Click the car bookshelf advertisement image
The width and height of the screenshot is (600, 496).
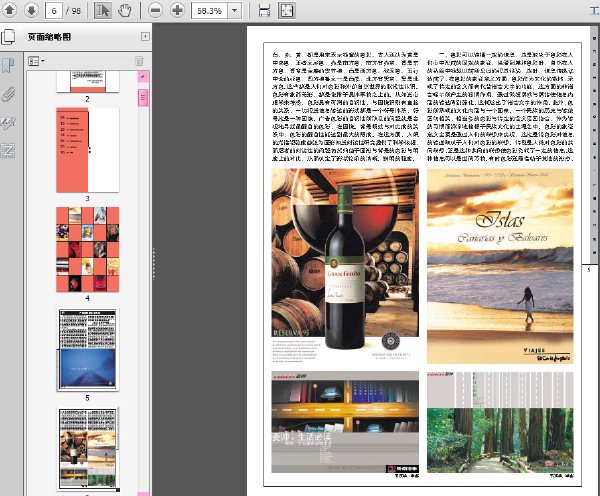tap(345, 422)
